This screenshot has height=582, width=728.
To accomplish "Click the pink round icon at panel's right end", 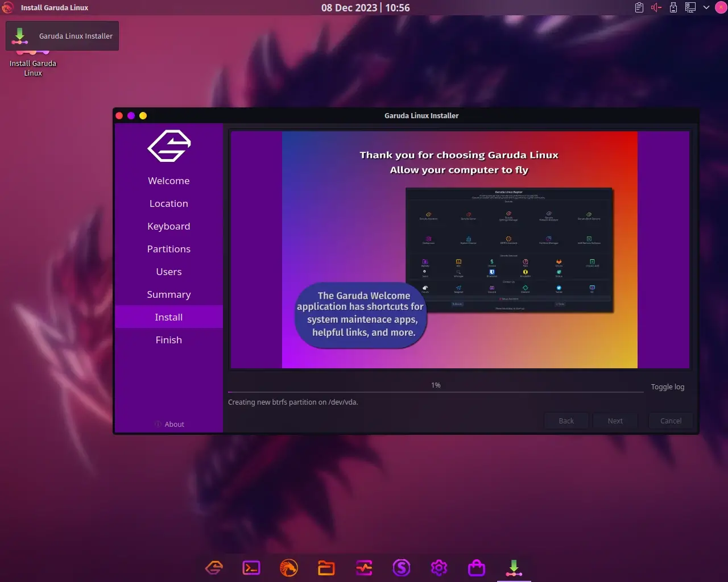I will (721, 7).
